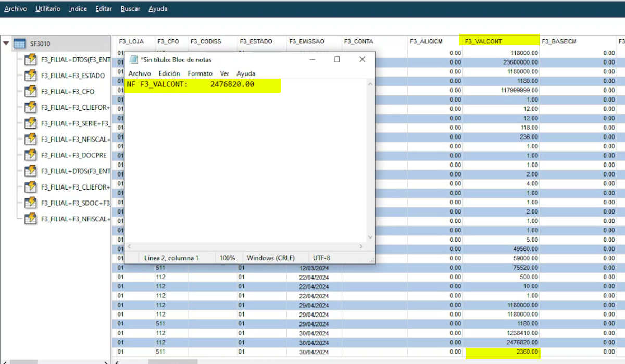Viewport: 625px width, 364px height.
Task: Click Notepad's scroll-up arrow
Action: tap(370, 83)
